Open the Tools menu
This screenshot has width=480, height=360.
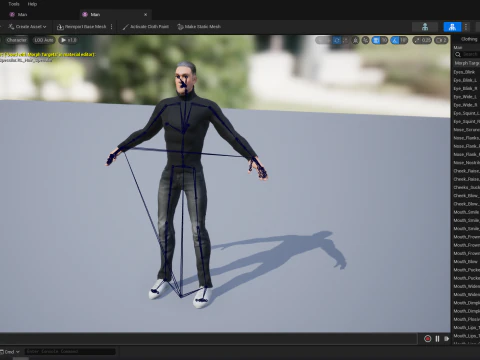(x=14, y=4)
